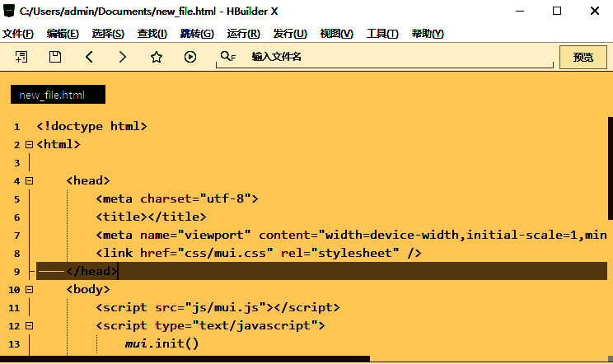Bookmark with the star icon
The width and height of the screenshot is (613, 364).
click(157, 57)
